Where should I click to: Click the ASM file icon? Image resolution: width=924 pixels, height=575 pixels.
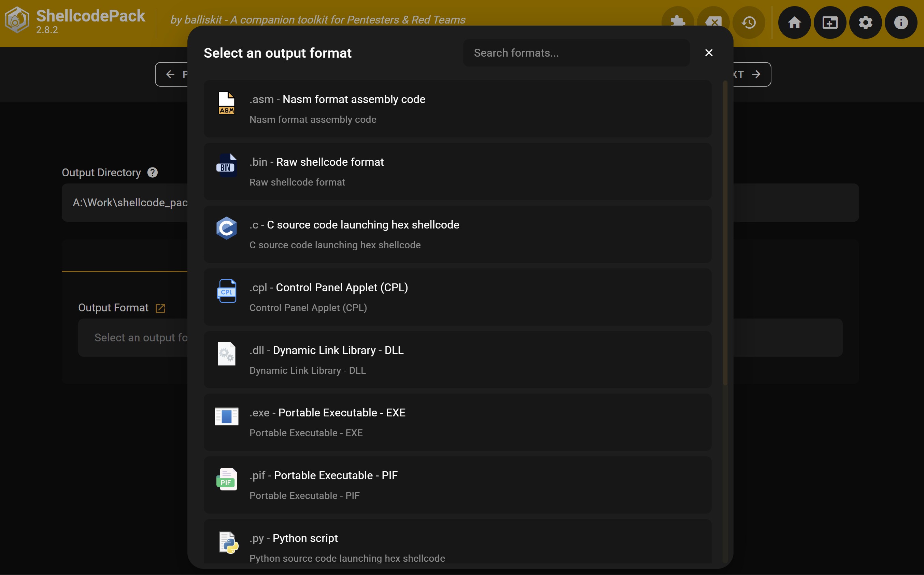coord(226,103)
